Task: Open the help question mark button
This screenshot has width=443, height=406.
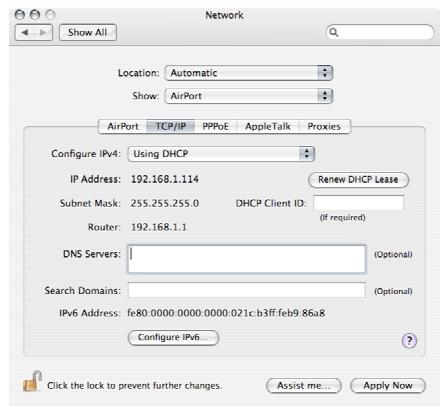Action: click(409, 341)
